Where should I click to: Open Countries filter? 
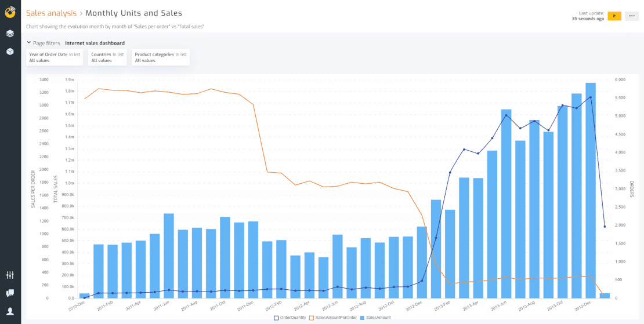(x=107, y=57)
